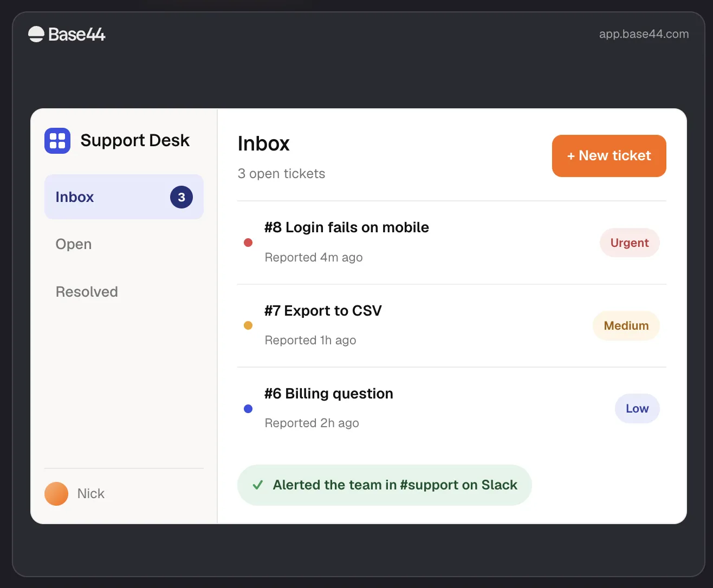Click the Urgent priority badge
Screen dimensions: 713x588
click(630, 243)
